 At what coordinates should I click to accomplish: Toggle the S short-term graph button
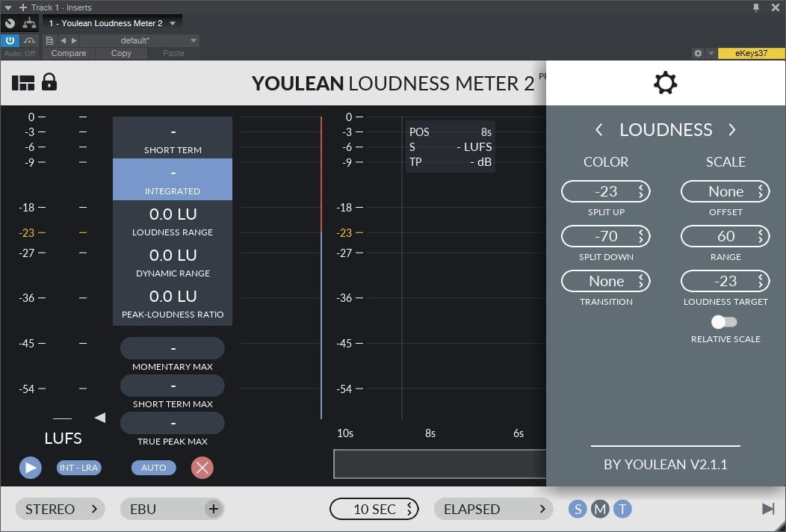(x=578, y=509)
